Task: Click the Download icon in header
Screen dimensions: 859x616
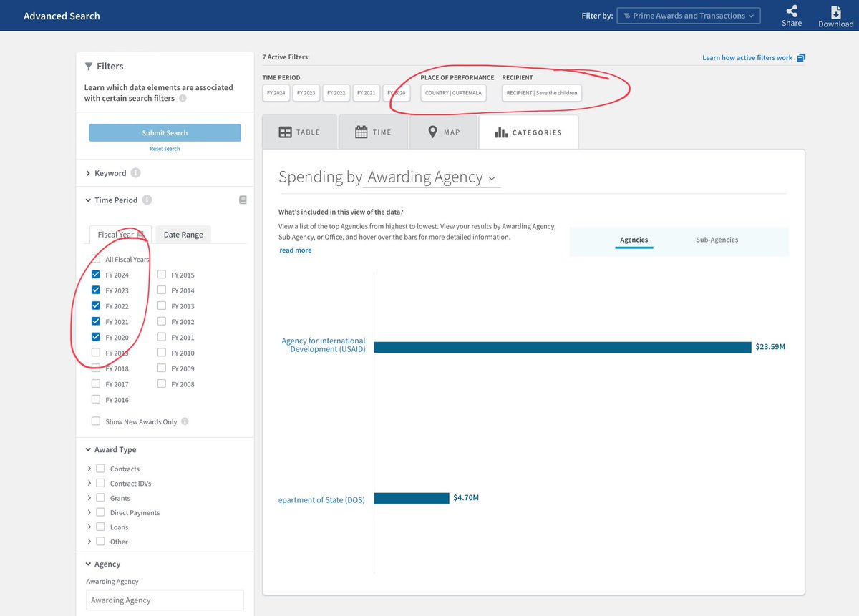Action: [835, 12]
